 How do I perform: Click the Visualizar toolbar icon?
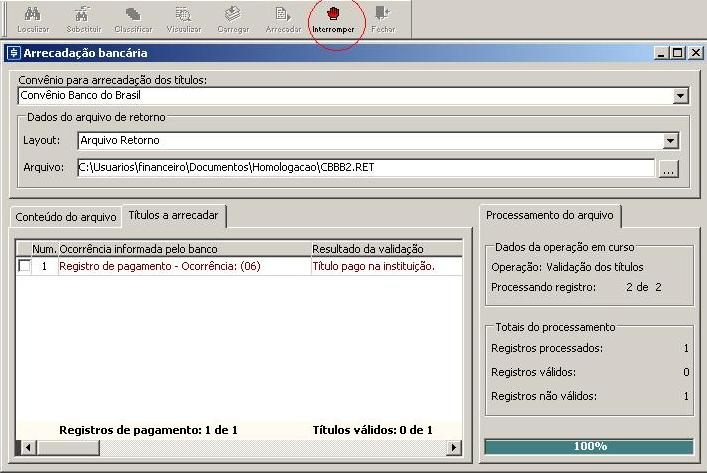pyautogui.click(x=183, y=16)
